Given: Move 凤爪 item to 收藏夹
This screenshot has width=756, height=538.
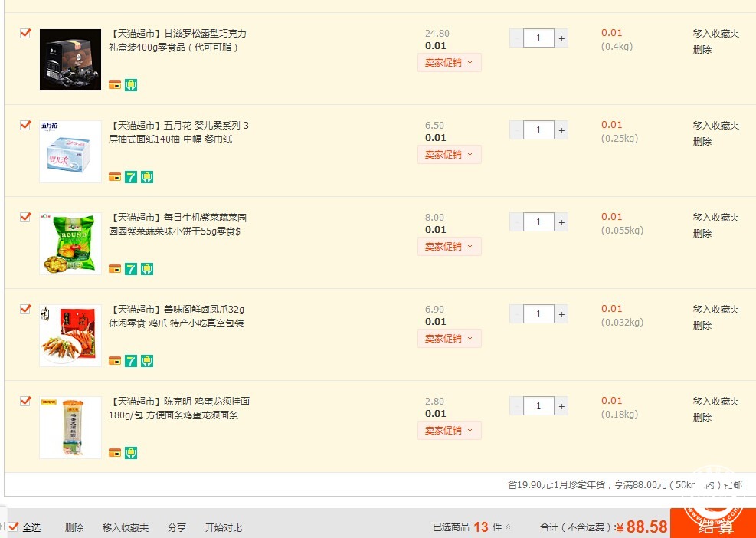Looking at the screenshot, I should pos(716,310).
